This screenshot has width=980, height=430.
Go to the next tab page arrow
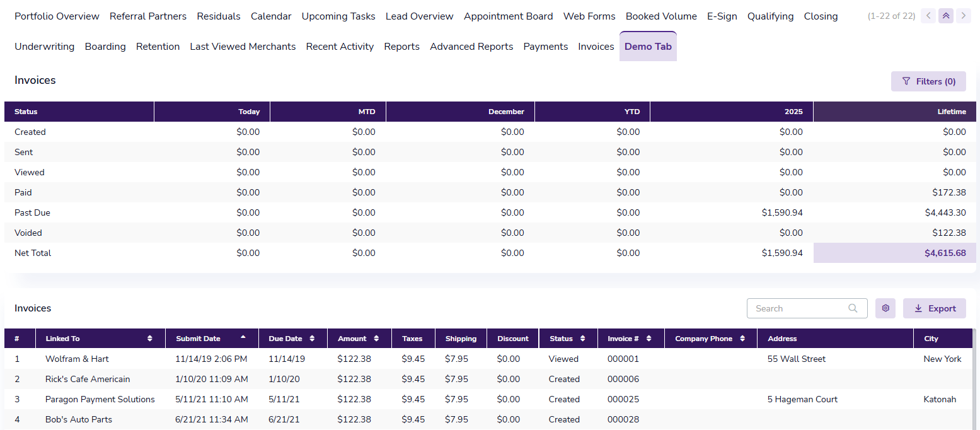tap(963, 16)
